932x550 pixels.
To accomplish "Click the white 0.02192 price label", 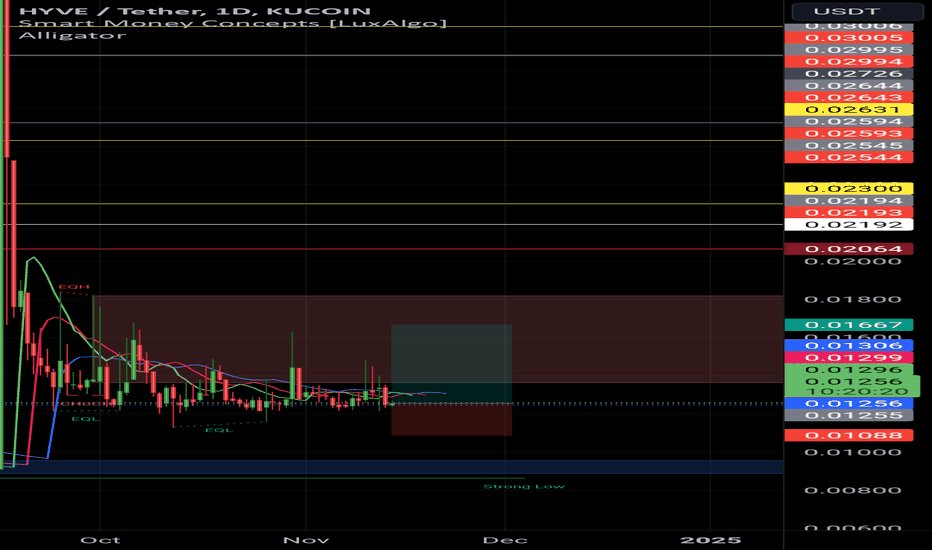I will [x=849, y=225].
